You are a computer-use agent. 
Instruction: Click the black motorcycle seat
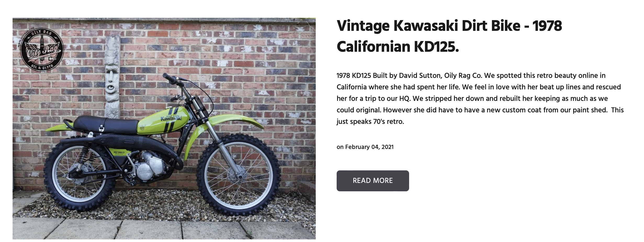105,124
